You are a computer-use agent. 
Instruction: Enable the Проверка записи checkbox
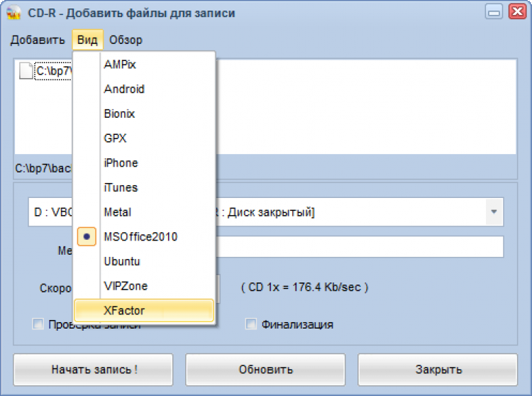coord(38,324)
